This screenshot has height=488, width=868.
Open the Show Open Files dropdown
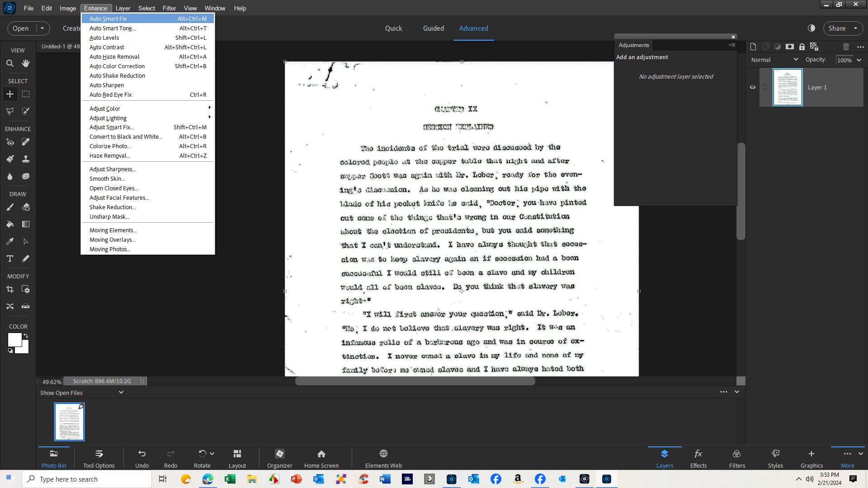click(x=121, y=392)
